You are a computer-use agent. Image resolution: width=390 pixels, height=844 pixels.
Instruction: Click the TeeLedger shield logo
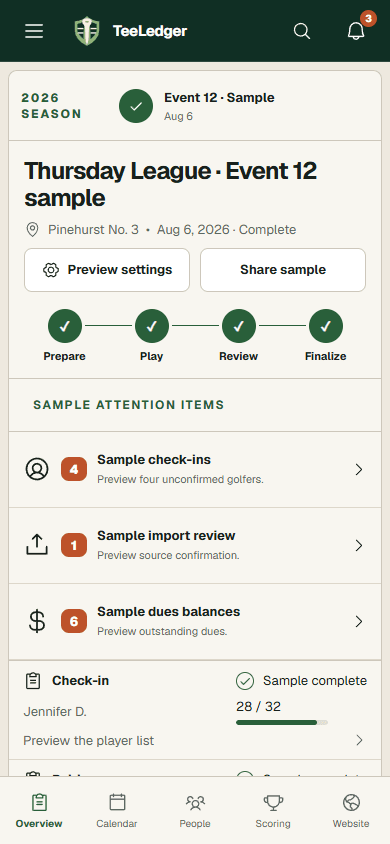tap(87, 31)
